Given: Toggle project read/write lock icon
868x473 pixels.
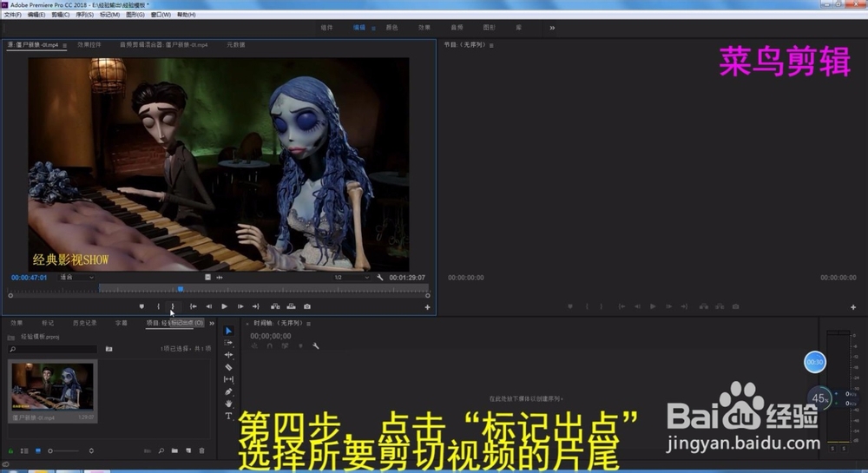Looking at the screenshot, I should [10, 451].
